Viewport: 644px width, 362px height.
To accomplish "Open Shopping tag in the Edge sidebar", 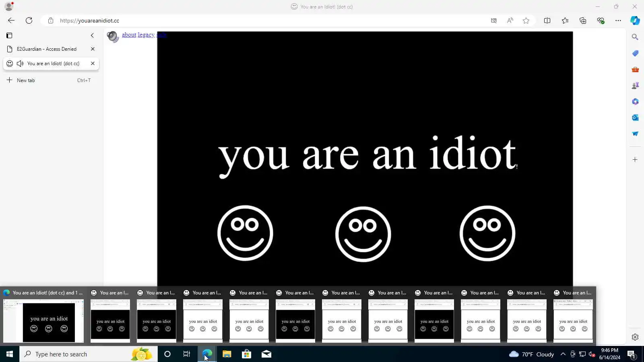I will pyautogui.click(x=635, y=53).
